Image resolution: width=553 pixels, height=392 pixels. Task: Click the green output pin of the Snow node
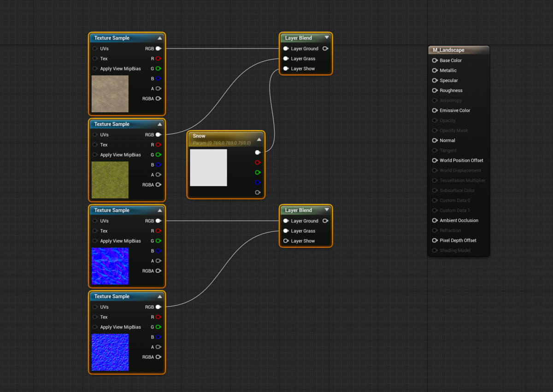(258, 172)
